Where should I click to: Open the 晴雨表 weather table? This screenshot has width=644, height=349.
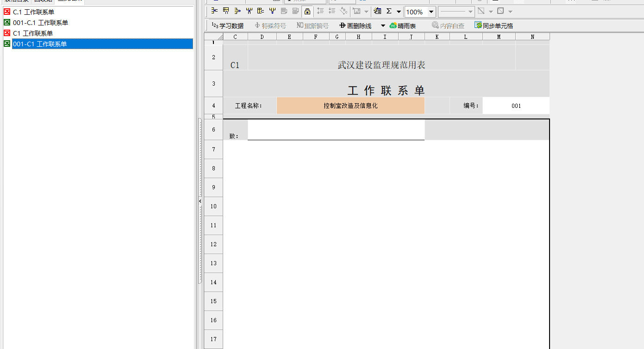(x=403, y=26)
